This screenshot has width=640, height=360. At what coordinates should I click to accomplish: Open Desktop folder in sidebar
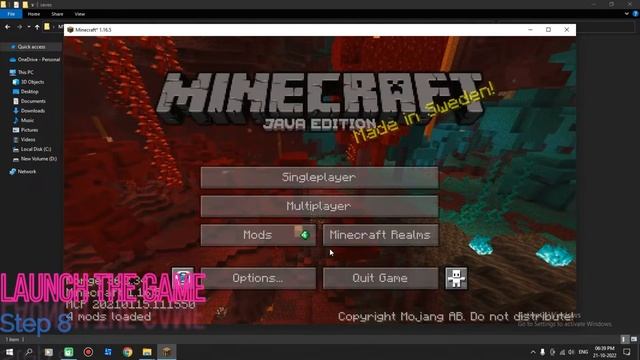[x=26, y=92]
